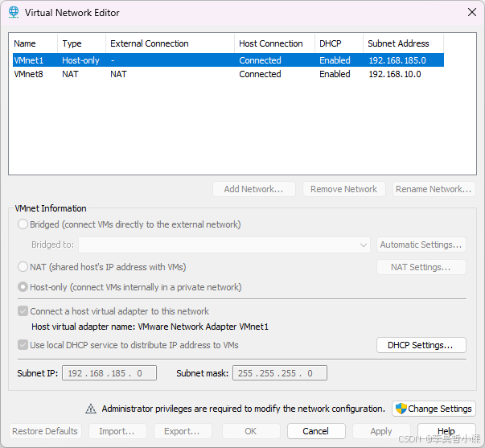Click the NAT external connection cell of VMnet8
The image size is (485, 448).
(118, 74)
